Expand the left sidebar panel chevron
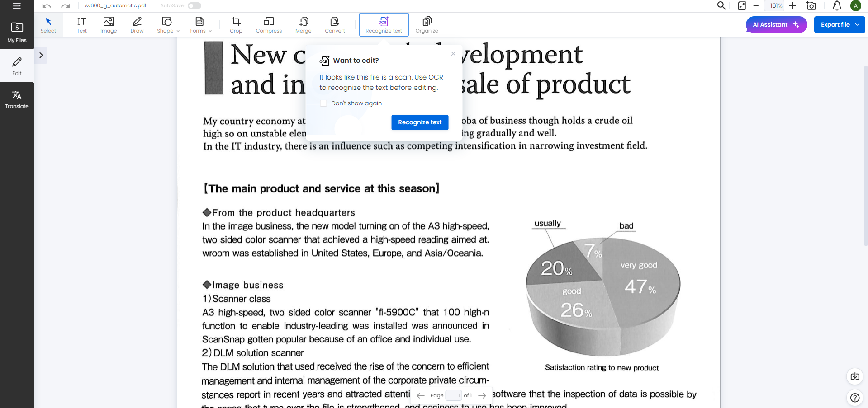 [41, 55]
